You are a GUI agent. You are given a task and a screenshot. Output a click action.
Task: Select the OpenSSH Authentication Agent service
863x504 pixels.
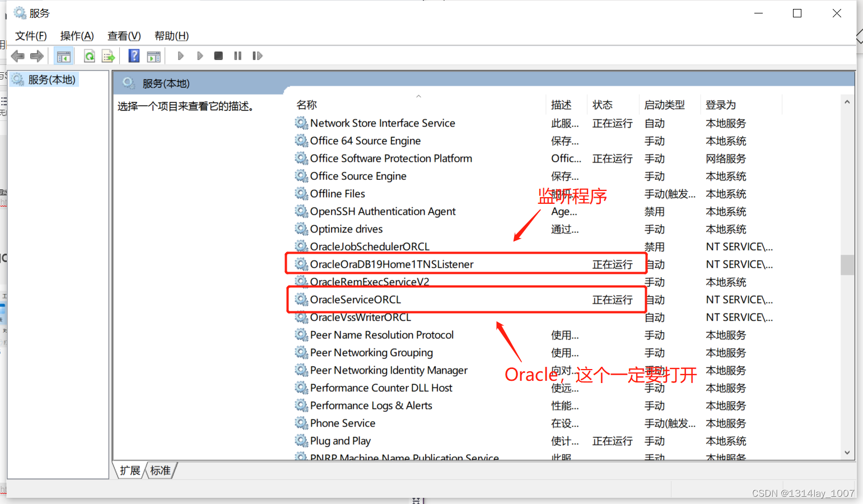pyautogui.click(x=382, y=211)
